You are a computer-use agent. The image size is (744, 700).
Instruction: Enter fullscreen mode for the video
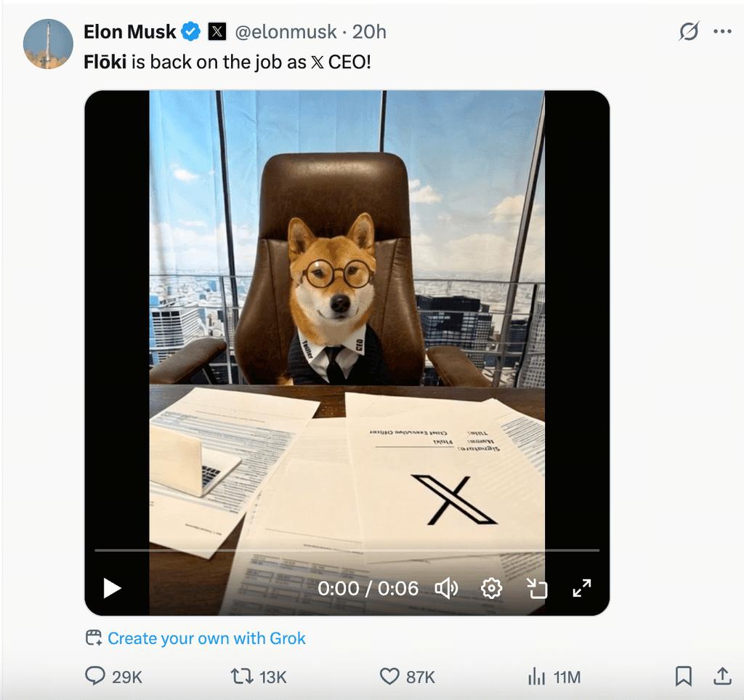581,590
